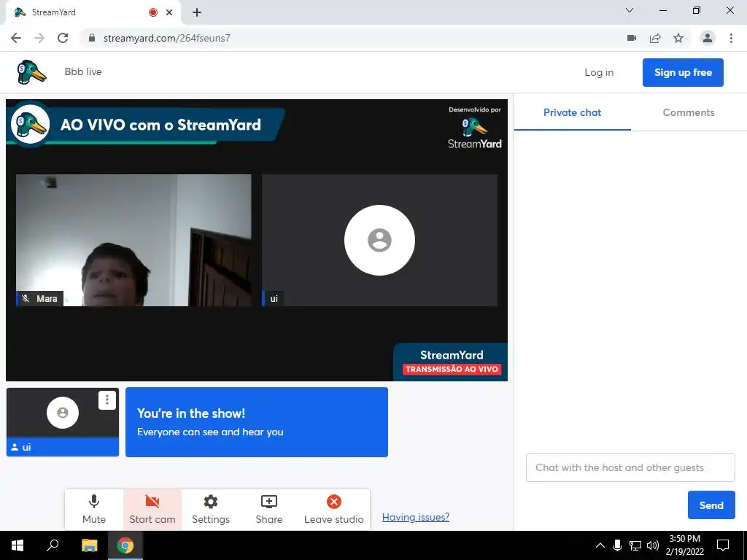Open StreamYard Settings gear
Image resolution: width=747 pixels, height=560 pixels.
click(x=211, y=510)
